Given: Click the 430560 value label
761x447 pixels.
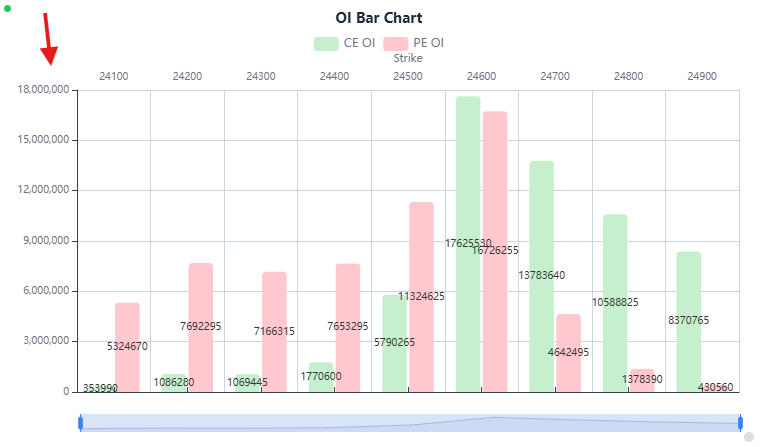Looking at the screenshot, I should coord(716,387).
